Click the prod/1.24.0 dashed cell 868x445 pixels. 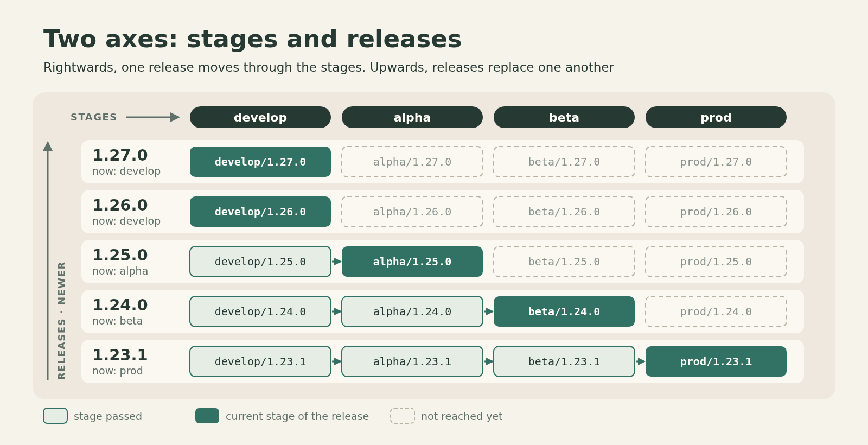tap(716, 311)
